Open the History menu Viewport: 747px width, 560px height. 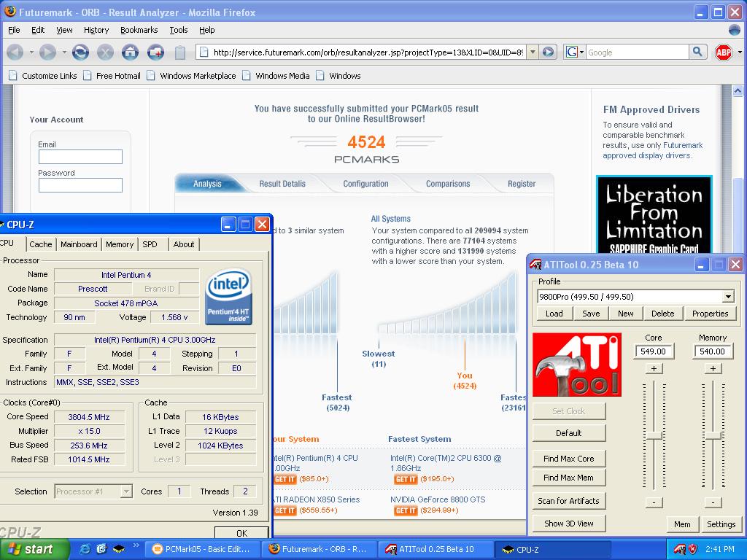(x=96, y=30)
